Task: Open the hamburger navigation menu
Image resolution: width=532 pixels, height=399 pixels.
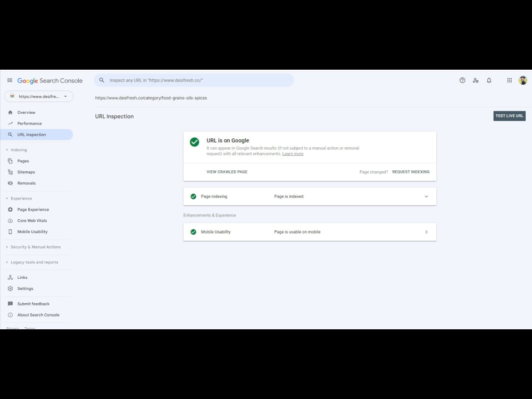Action: tap(10, 80)
